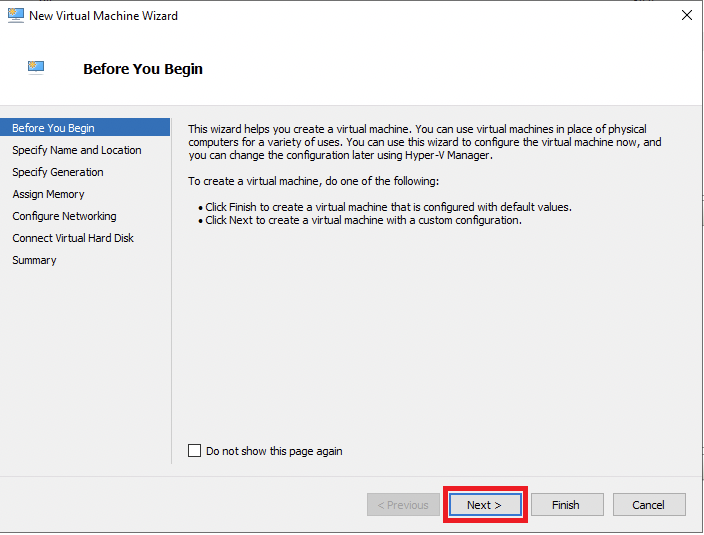Image resolution: width=704 pixels, height=535 pixels.
Task: Go to the Specify Name and Location step
Action: 77,150
